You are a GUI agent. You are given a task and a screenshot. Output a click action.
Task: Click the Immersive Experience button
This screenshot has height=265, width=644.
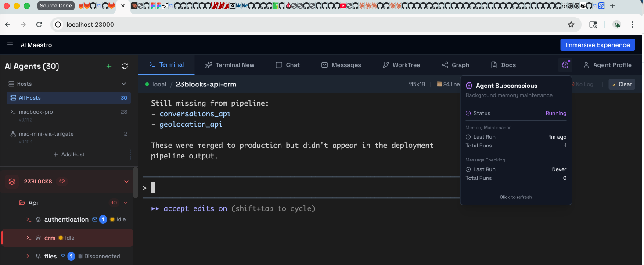[x=597, y=45]
